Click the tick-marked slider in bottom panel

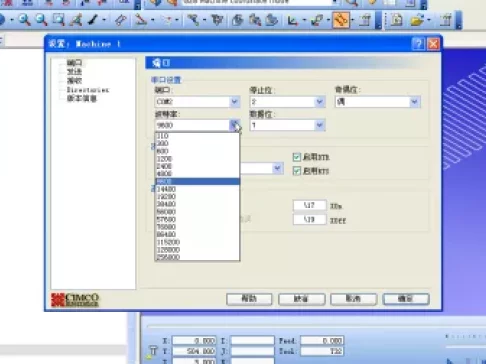tap(465, 337)
